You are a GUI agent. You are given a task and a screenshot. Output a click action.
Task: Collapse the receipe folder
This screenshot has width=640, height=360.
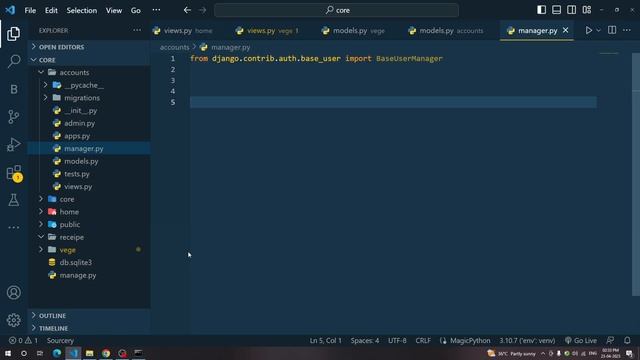tap(89, 237)
